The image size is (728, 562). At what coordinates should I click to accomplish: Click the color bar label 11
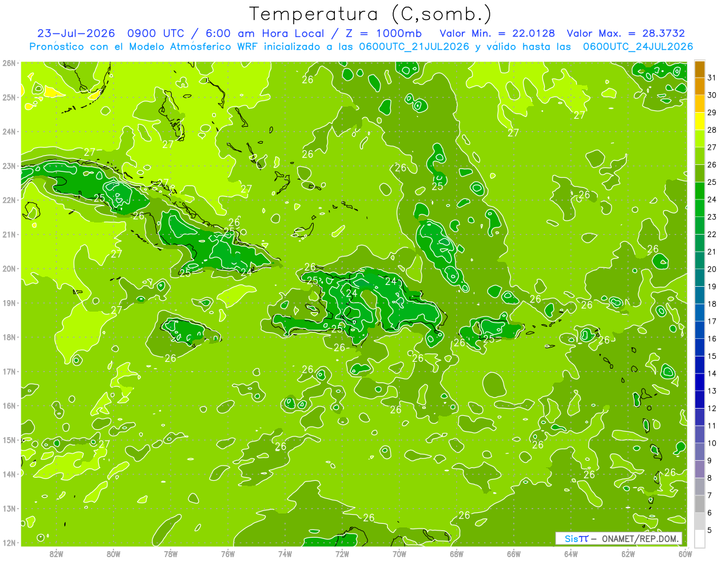[712, 426]
